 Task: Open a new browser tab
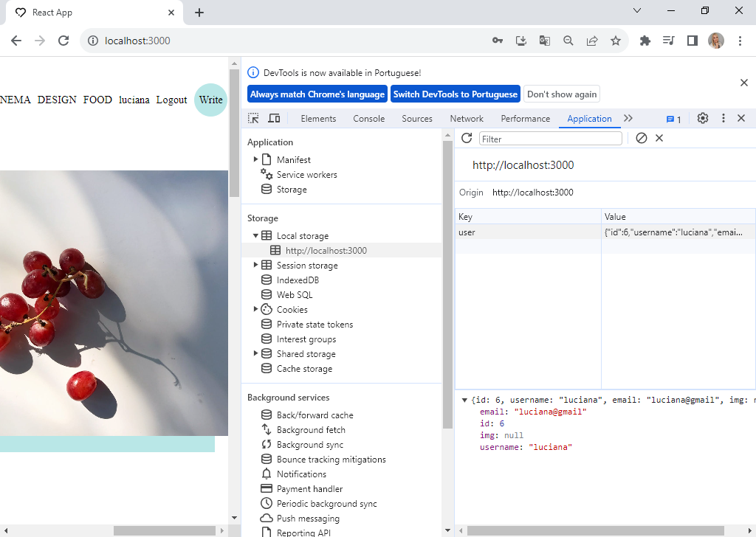pos(199,13)
